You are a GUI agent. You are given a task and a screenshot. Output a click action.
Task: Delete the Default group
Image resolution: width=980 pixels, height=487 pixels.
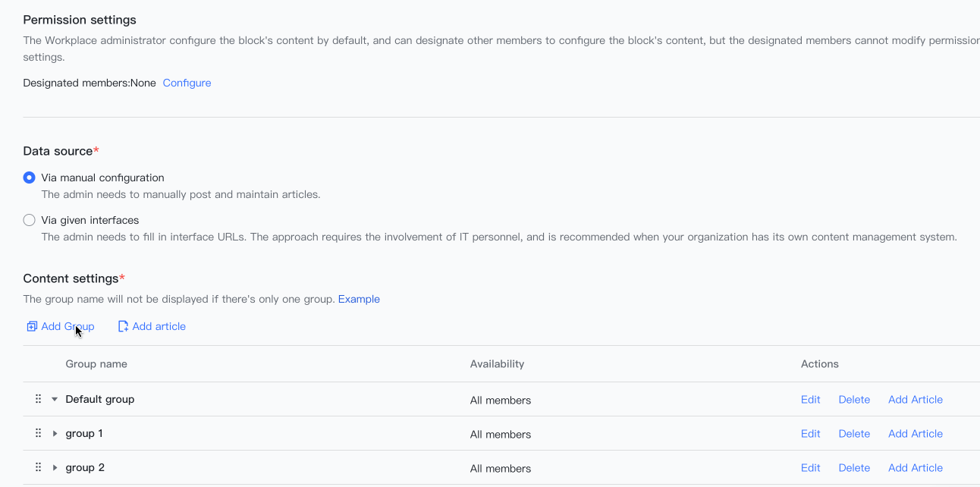point(854,398)
